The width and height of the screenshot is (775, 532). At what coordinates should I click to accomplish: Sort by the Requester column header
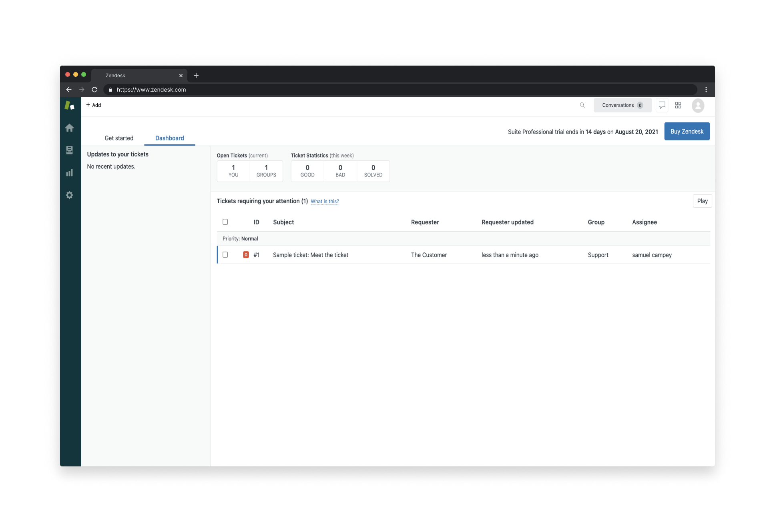click(425, 222)
